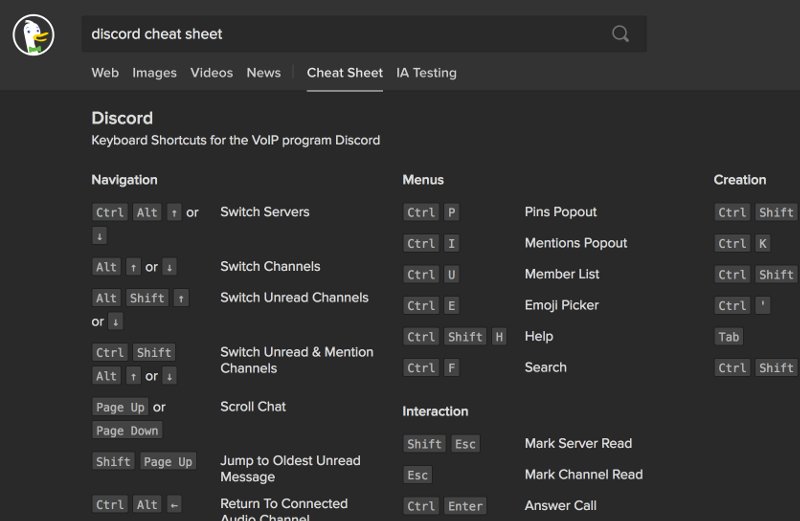This screenshot has height=521, width=800.
Task: Click the 'Mentions Popout' label
Action: (576, 243)
